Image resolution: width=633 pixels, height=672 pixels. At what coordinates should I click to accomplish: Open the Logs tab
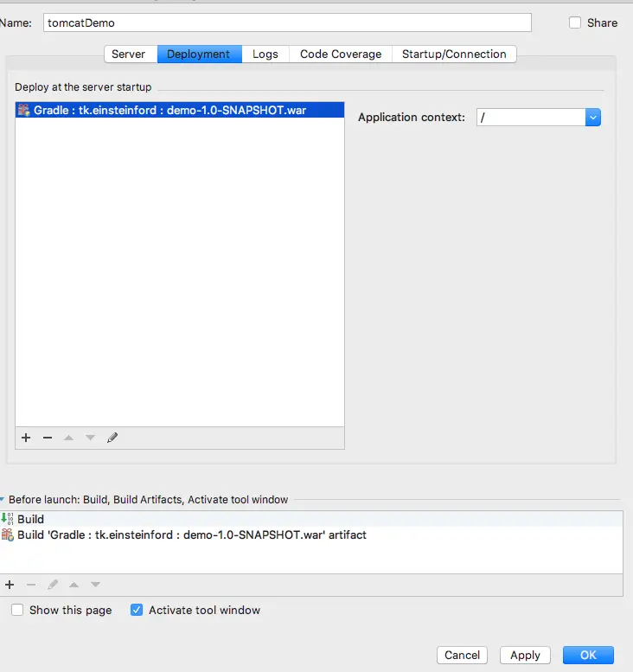(265, 54)
